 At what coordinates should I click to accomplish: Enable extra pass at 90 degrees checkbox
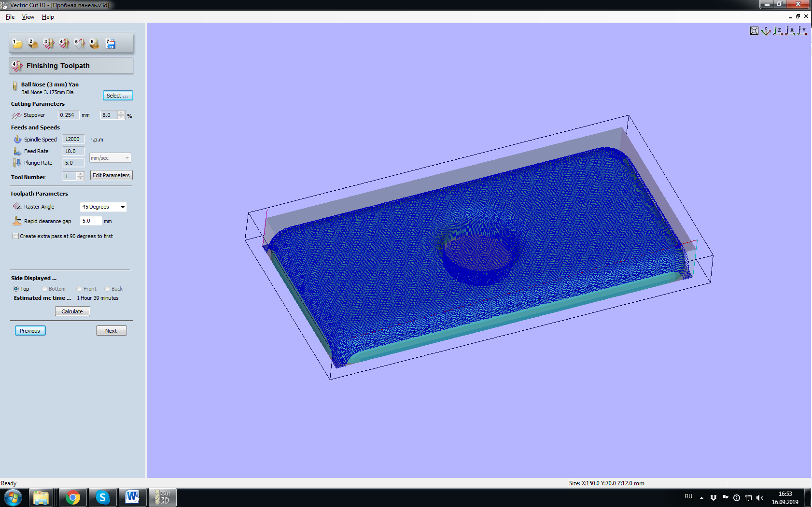click(16, 236)
